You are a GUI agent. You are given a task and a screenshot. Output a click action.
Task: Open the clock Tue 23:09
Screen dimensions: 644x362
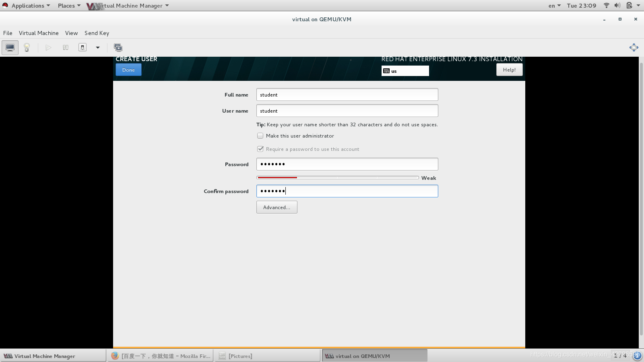coord(582,6)
